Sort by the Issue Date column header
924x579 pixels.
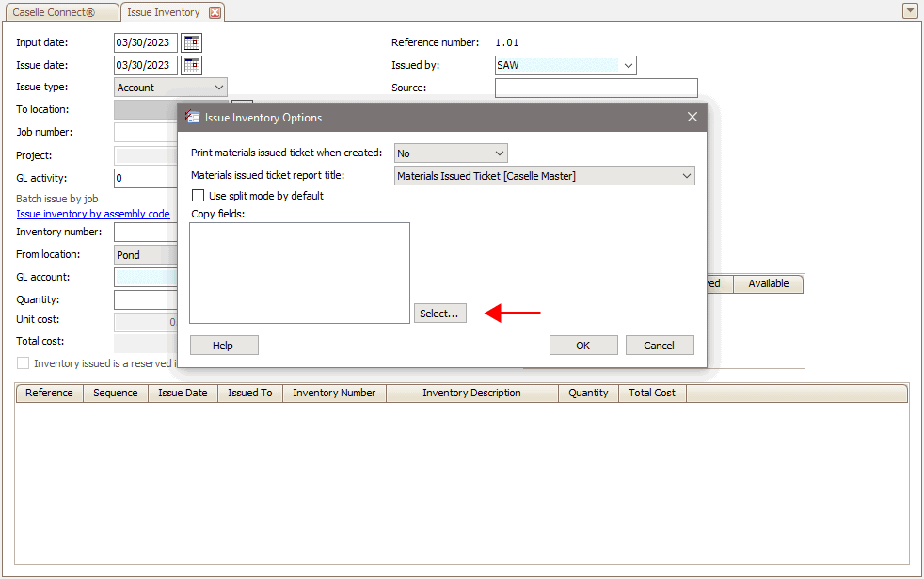click(x=183, y=393)
